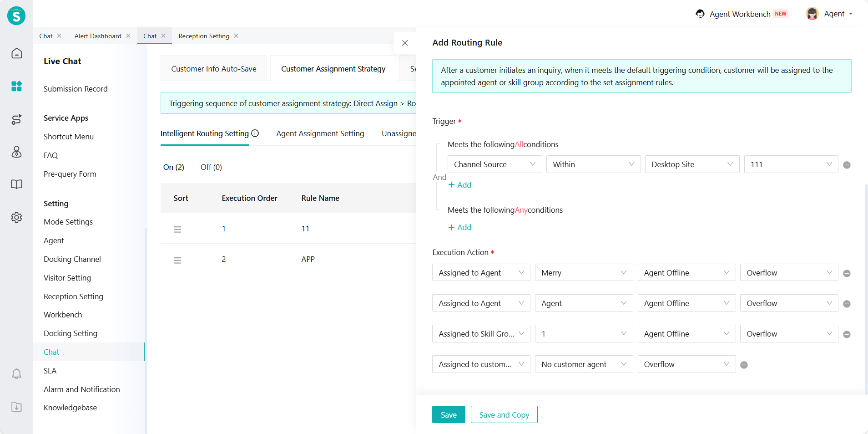Click the Save button

point(448,415)
